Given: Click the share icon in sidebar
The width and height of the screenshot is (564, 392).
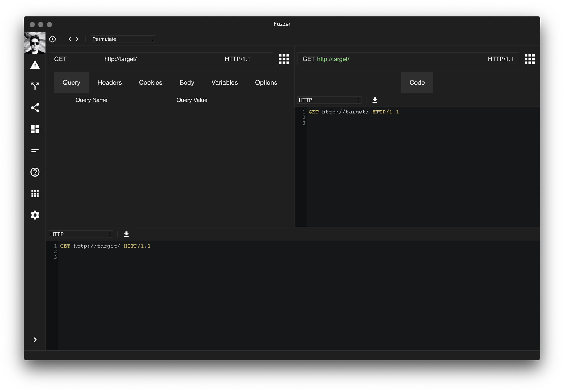Looking at the screenshot, I should [x=35, y=108].
